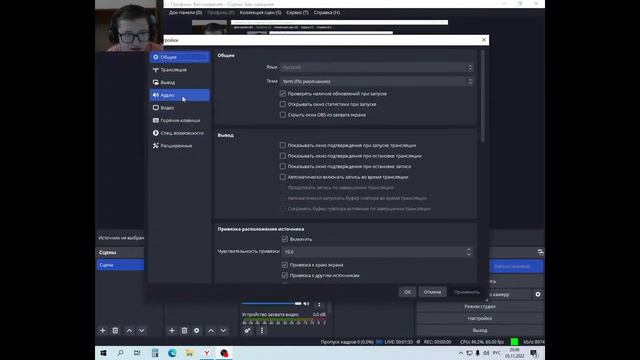The image size is (640, 360).
Task: Remove scene with trash icon
Action: [115, 331]
